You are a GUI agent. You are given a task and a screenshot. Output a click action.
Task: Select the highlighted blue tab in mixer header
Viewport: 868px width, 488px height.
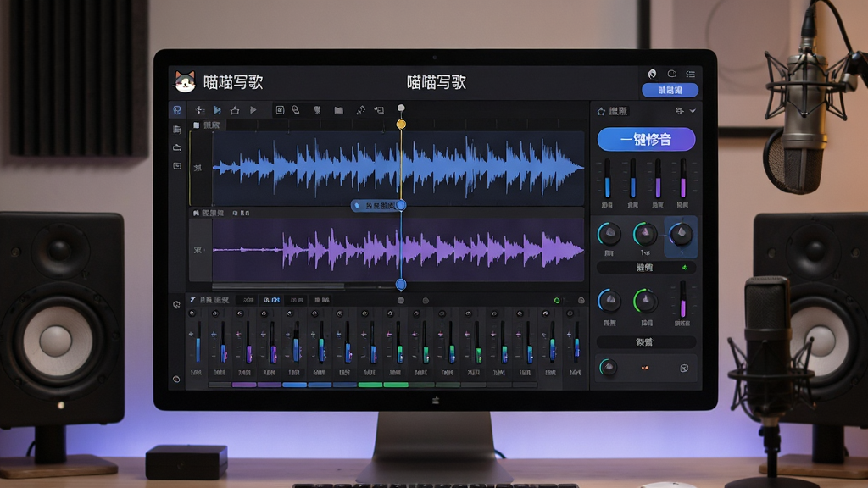tap(272, 300)
